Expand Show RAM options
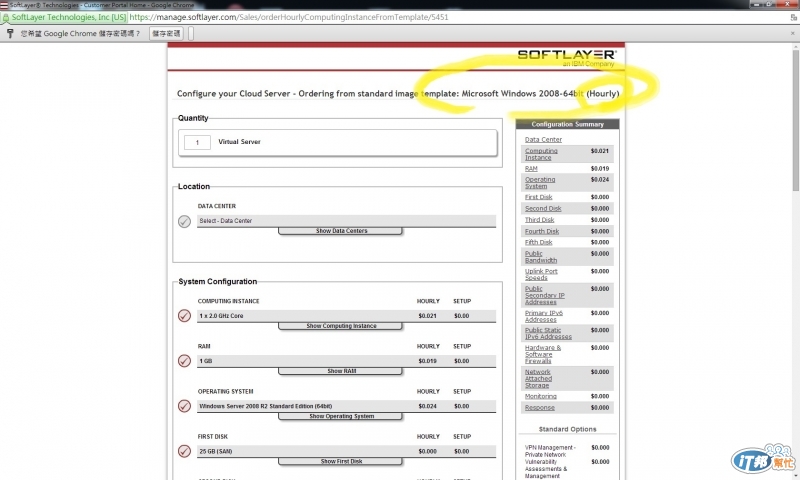 (x=340, y=371)
